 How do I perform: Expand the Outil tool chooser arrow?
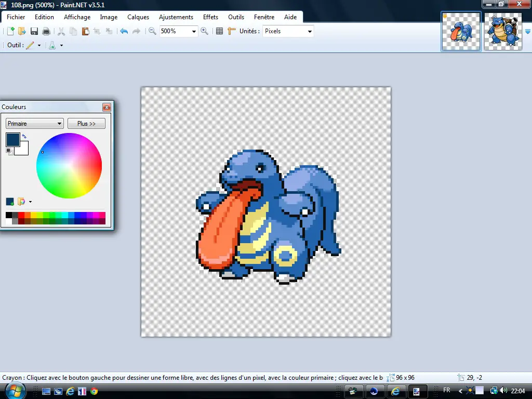pos(39,45)
